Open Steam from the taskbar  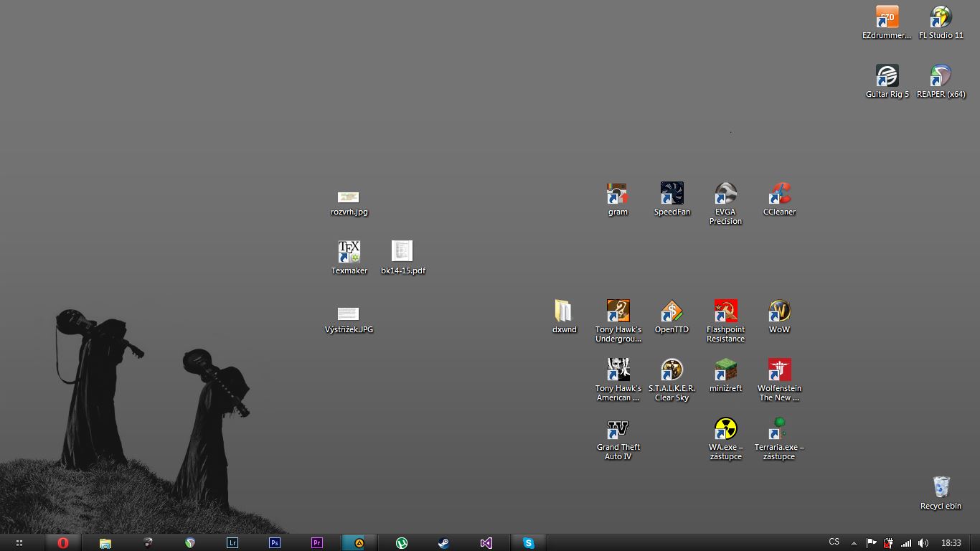(444, 543)
